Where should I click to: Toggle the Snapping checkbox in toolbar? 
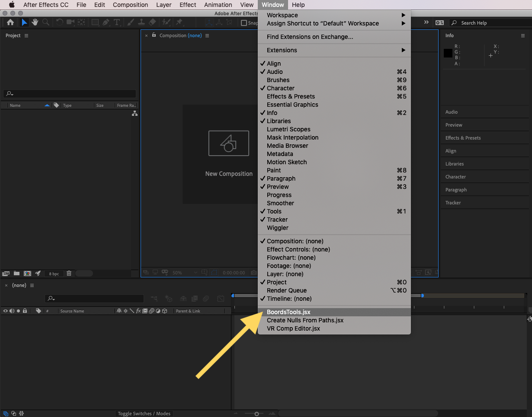(244, 23)
